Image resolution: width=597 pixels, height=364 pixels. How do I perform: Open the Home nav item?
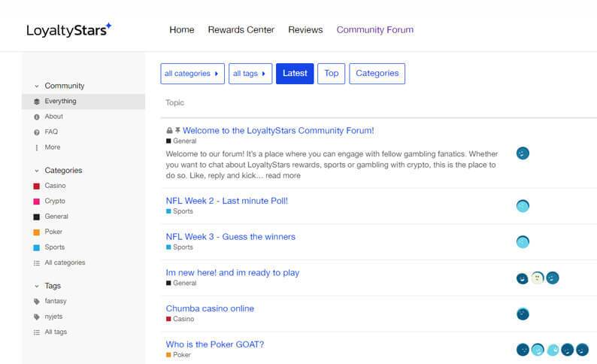coord(182,29)
